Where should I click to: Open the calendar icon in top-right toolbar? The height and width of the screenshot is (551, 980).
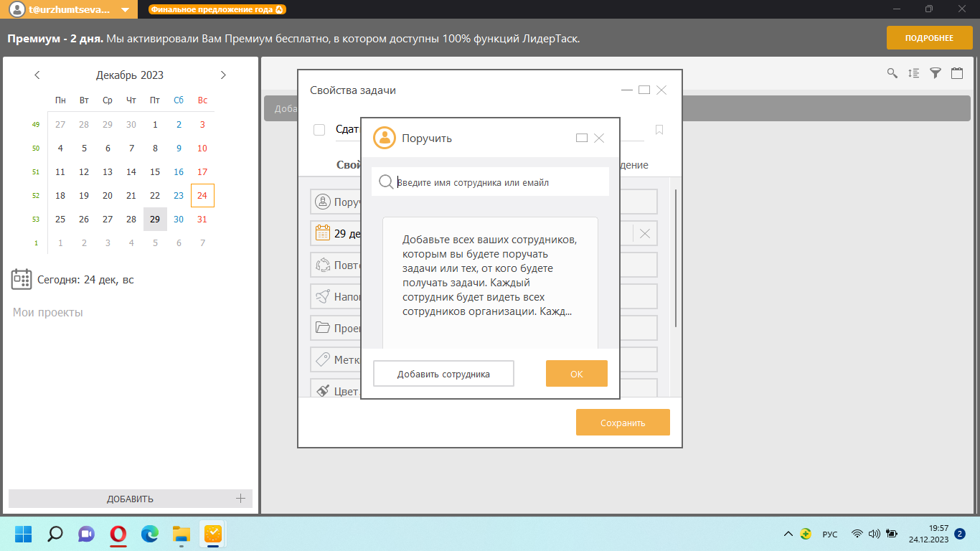click(957, 73)
